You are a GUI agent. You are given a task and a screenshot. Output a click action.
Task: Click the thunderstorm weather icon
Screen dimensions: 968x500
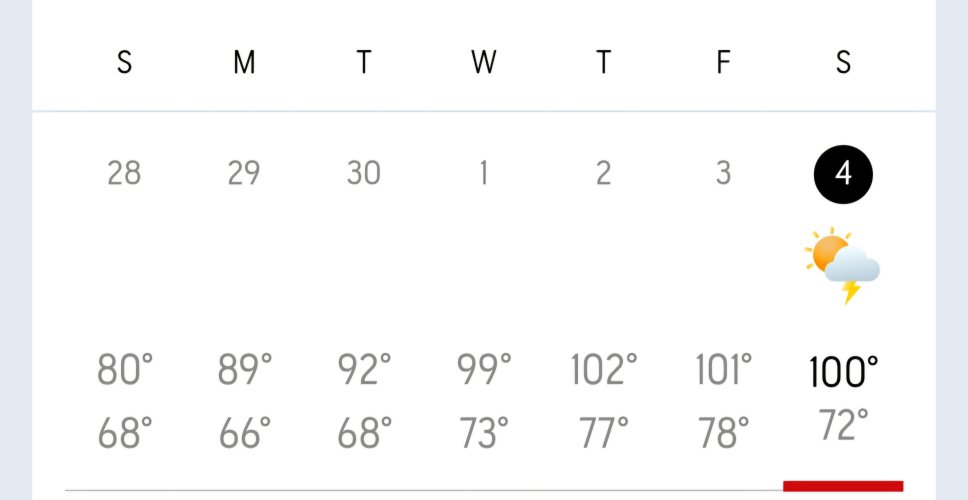pyautogui.click(x=843, y=265)
